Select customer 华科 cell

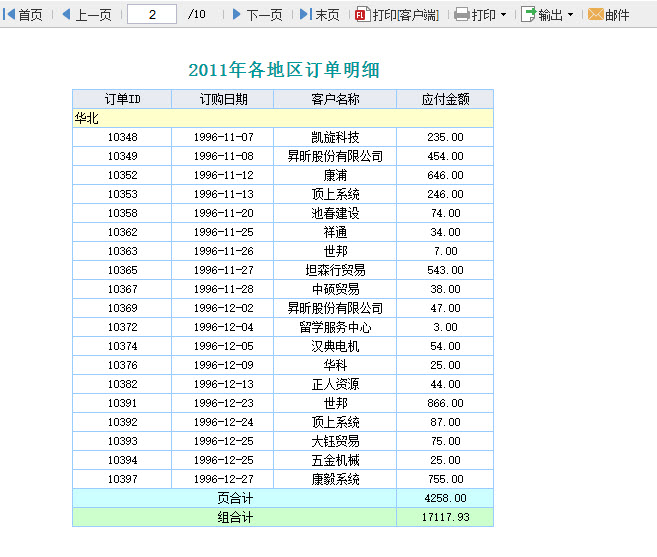(335, 365)
